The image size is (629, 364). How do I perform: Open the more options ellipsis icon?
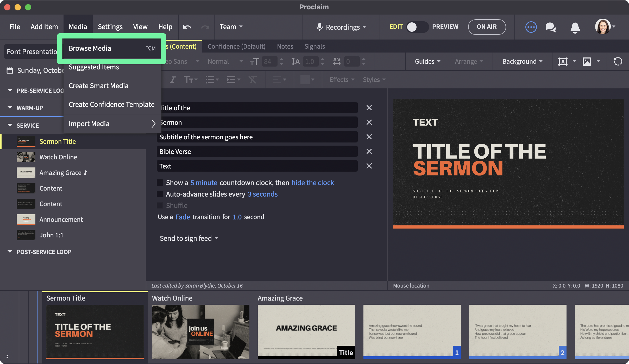tap(531, 27)
